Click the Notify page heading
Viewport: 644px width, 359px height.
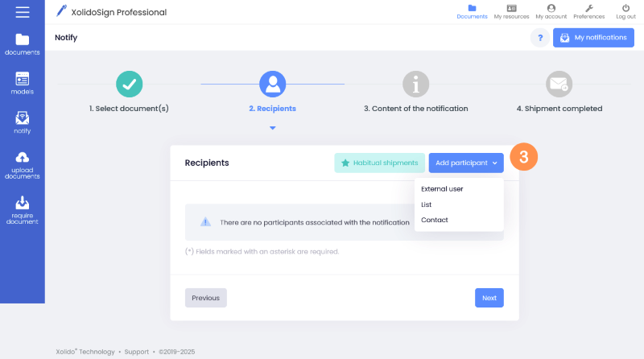[x=66, y=37]
